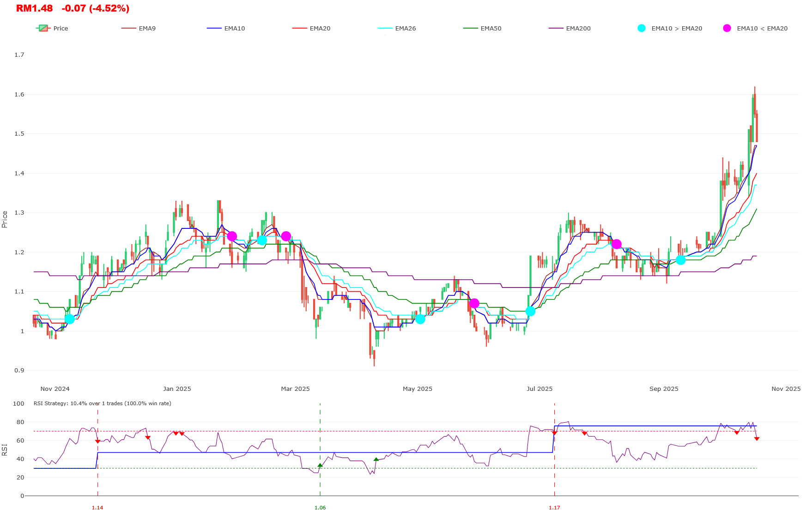Image resolution: width=812 pixels, height=527 pixels.
Task: Click the cyan crossover dot near Jul 2025
Action: 529,312
